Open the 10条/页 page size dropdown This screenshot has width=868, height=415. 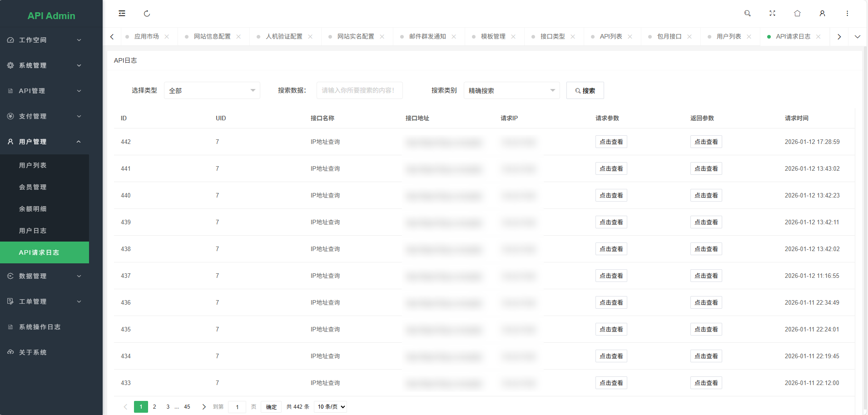330,406
